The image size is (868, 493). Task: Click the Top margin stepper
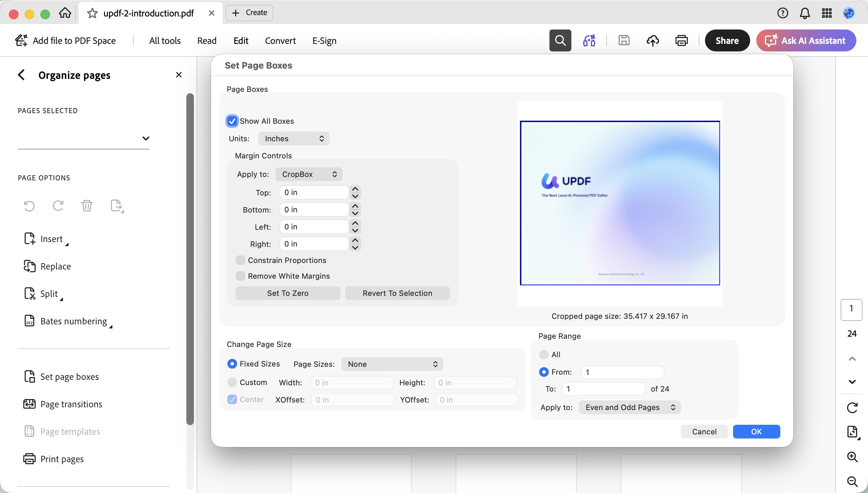pyautogui.click(x=355, y=192)
